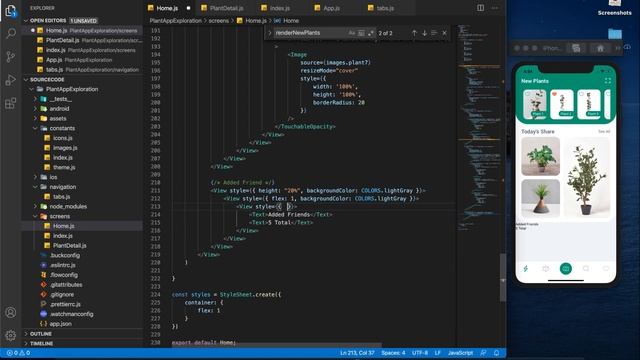
Task: Collapse the SOURCECODE section
Action: coord(26,79)
